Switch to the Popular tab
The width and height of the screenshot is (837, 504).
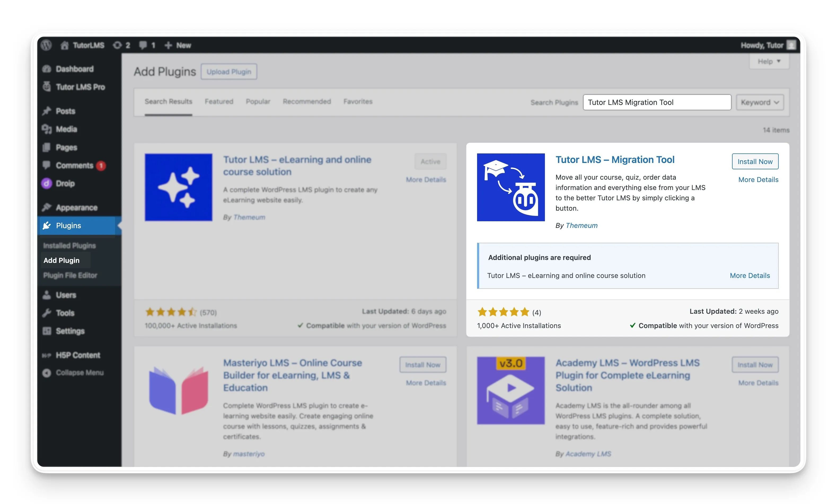coord(258,101)
